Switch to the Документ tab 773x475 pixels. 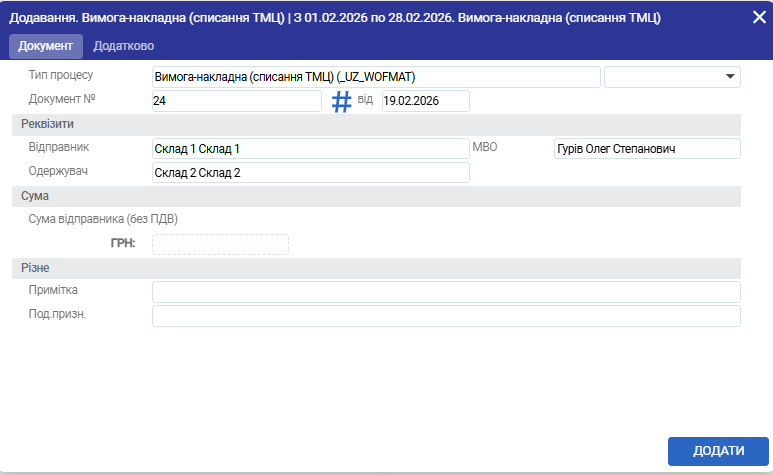click(x=45, y=46)
